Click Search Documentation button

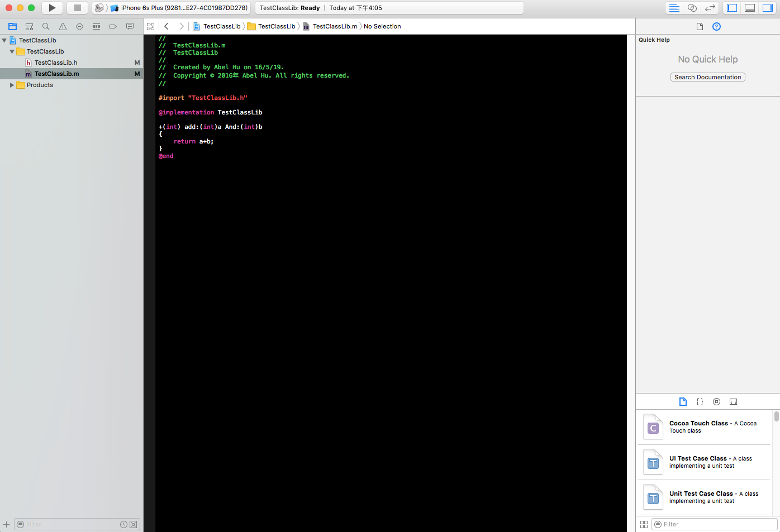pos(708,77)
